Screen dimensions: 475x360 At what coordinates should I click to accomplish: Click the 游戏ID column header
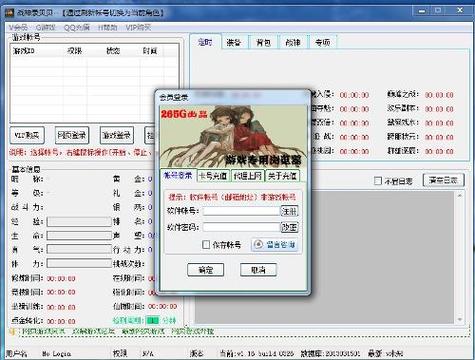click(x=37, y=51)
